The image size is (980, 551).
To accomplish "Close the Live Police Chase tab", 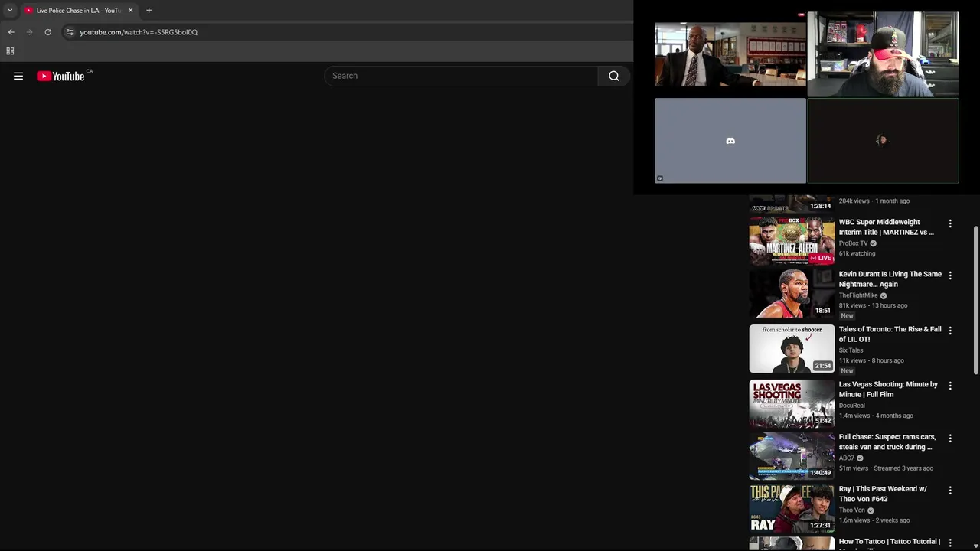I will 130,11.
